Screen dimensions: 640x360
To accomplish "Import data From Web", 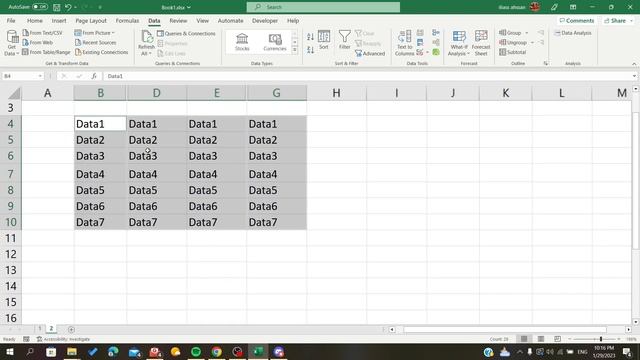I will (38, 42).
